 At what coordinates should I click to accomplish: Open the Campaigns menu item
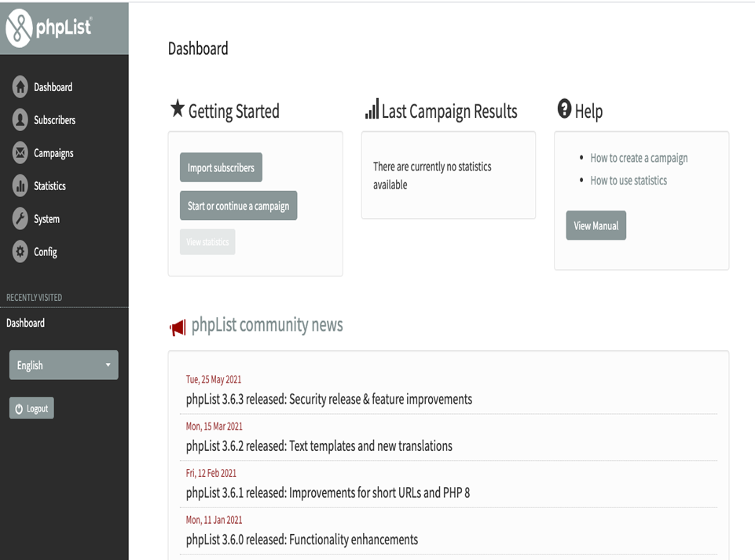53,153
